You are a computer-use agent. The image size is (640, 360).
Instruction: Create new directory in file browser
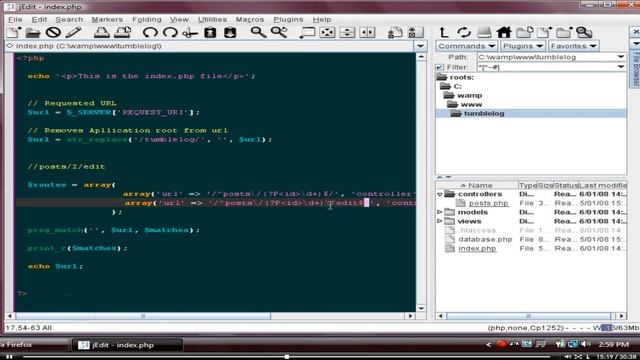(564, 32)
